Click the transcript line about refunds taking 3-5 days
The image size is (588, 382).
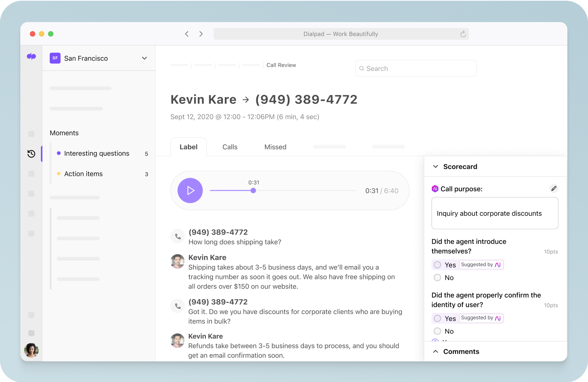point(294,351)
